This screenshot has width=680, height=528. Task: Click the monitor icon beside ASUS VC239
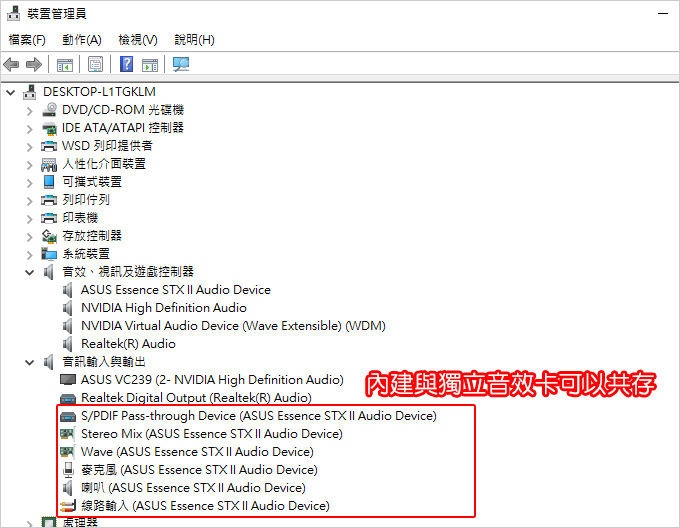tap(68, 380)
